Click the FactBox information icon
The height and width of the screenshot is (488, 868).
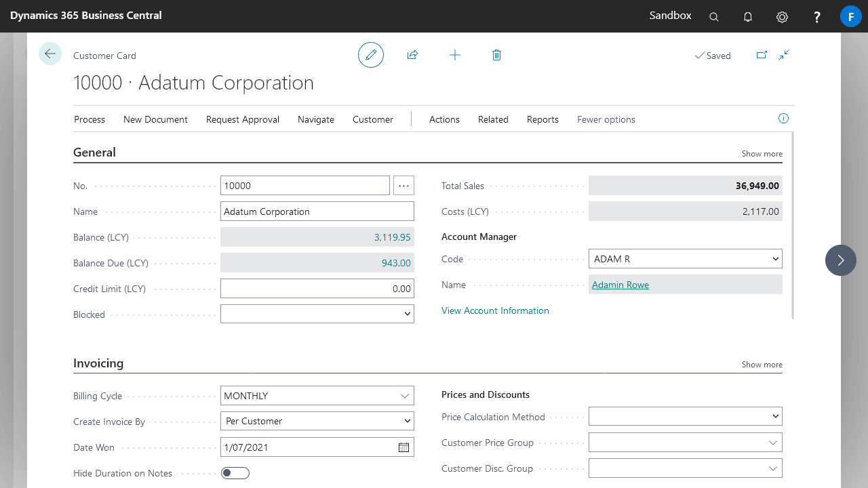point(783,119)
